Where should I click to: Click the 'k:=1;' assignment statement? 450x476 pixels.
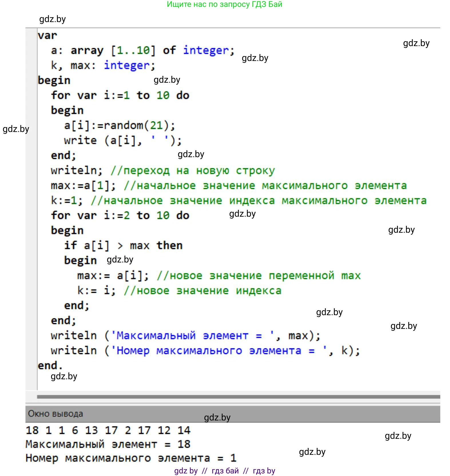click(x=67, y=201)
